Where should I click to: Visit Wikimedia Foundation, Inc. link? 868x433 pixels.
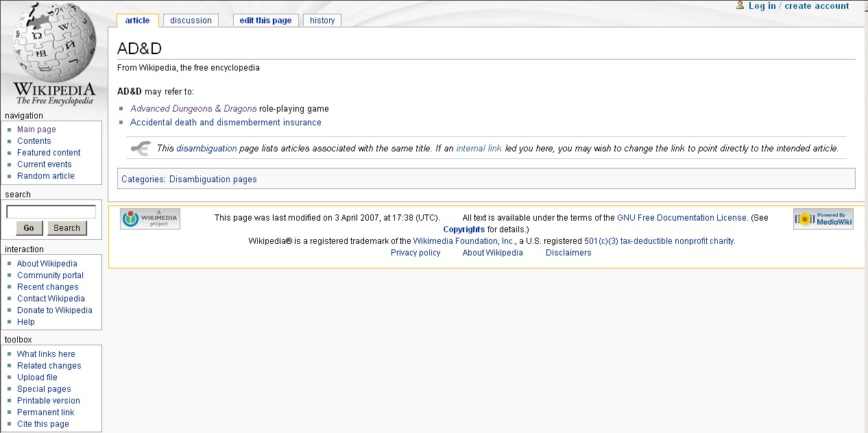pos(464,241)
